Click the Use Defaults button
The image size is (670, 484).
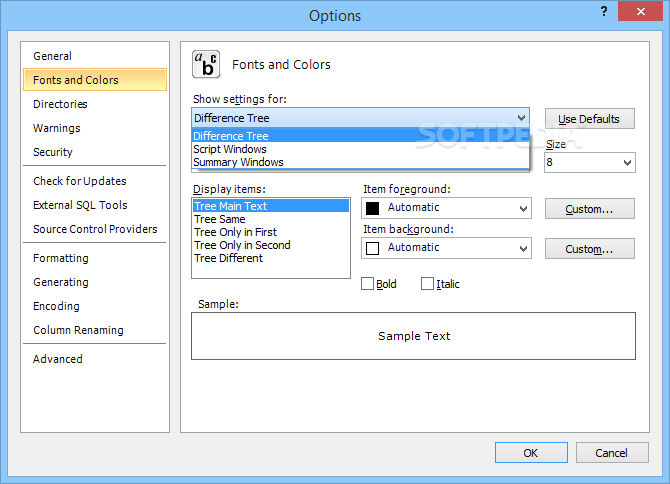tap(590, 119)
